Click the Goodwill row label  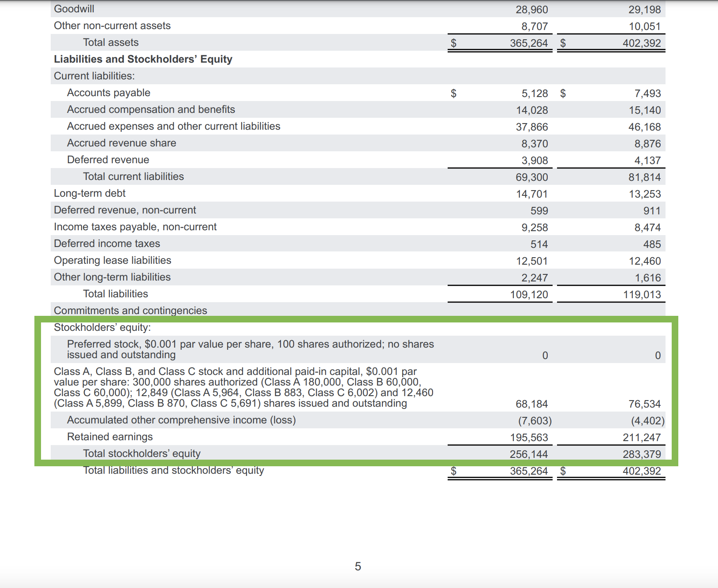74,9
